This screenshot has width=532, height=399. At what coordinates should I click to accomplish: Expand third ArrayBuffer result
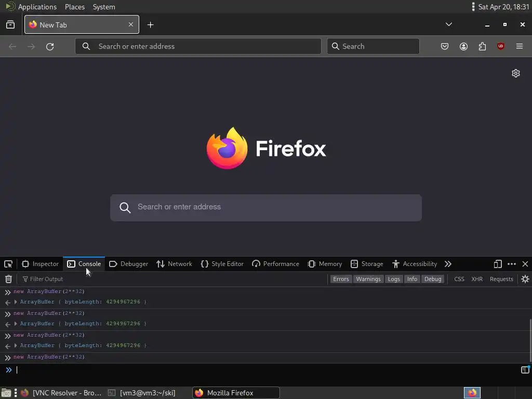point(16,345)
